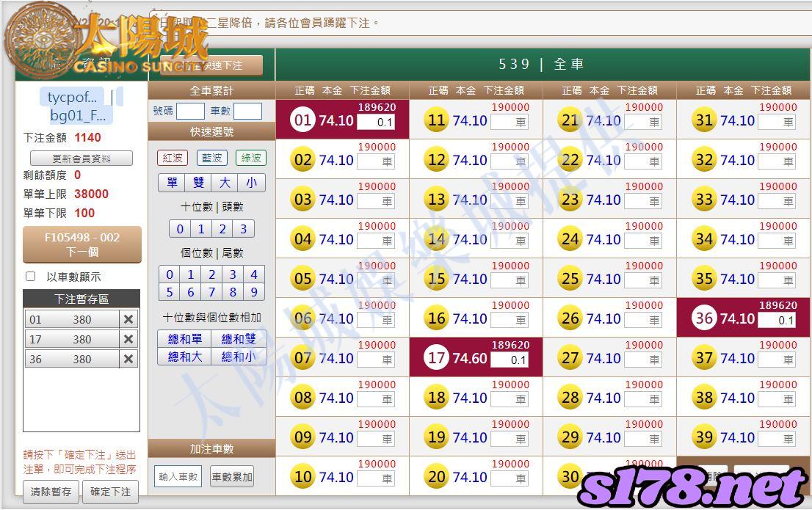Edit bet amount field for number 01

point(376,123)
